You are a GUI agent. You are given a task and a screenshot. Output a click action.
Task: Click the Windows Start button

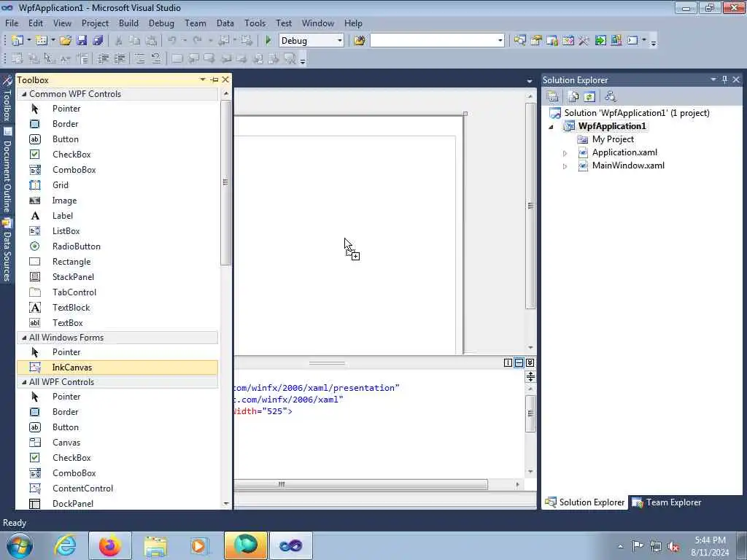click(19, 545)
